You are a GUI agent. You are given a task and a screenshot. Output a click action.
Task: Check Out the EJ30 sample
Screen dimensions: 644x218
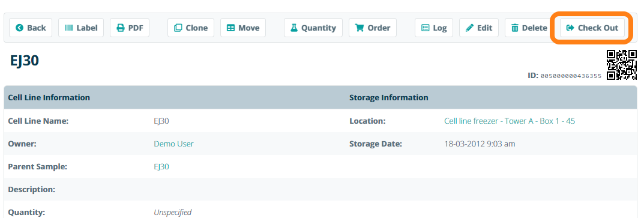tap(592, 28)
